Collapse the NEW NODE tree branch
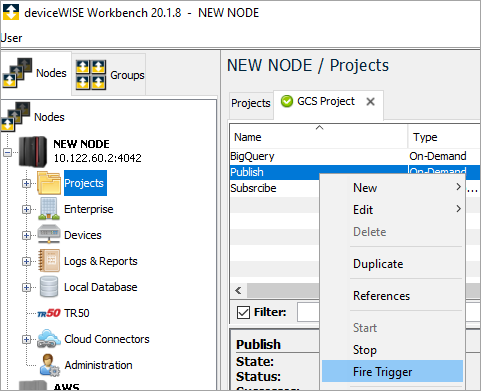The height and width of the screenshot is (391, 481). (7, 153)
